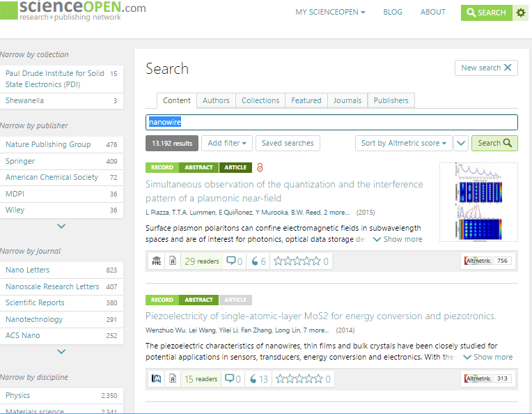Click the PMC source icon on first result
Image resolution: width=532 pixels, height=414 pixels.
click(157, 261)
